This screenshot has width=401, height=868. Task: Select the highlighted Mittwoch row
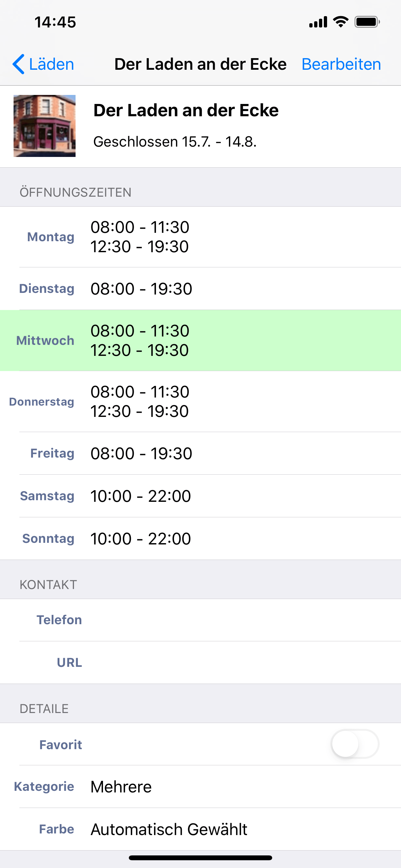click(200, 340)
